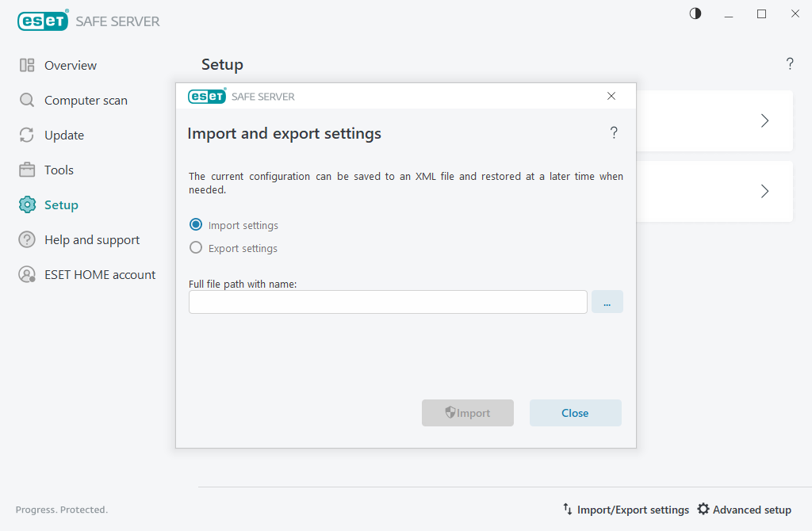Image resolution: width=812 pixels, height=531 pixels.
Task: Click the Full file path input field
Action: (388, 302)
